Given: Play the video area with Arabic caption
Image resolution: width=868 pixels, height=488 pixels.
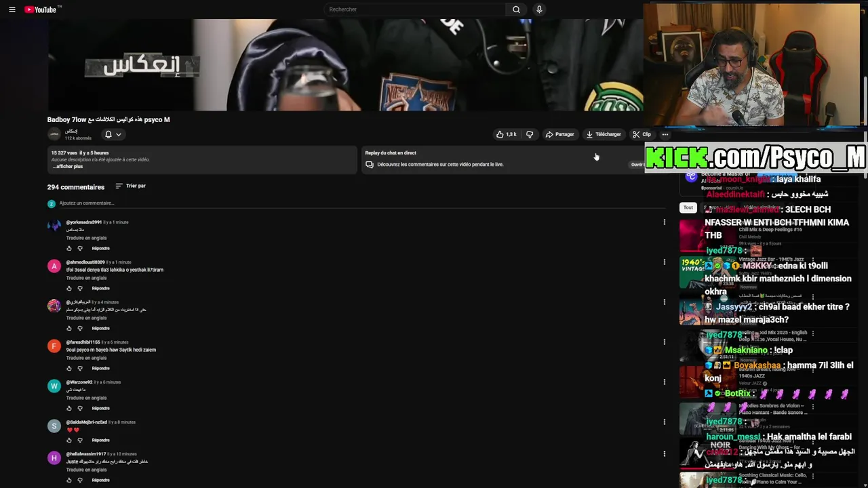Looking at the screenshot, I should point(346,64).
